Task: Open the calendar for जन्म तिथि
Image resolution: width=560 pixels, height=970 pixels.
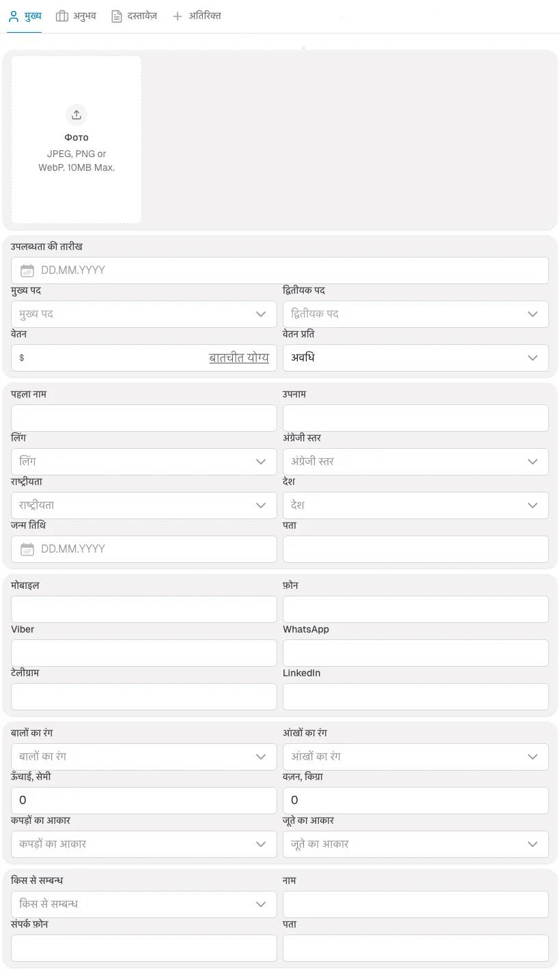Action: tap(27, 549)
